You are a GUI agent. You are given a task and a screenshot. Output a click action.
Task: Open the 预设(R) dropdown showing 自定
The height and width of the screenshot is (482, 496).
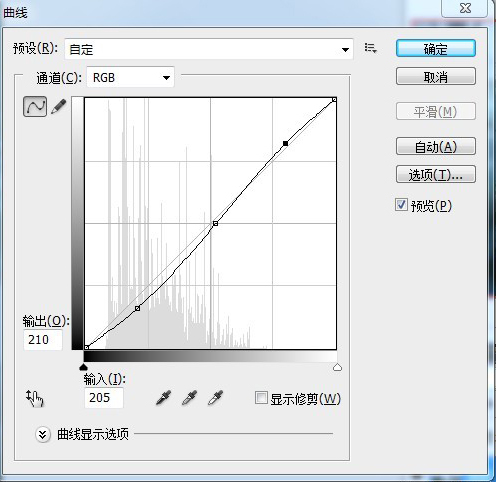[x=209, y=49]
